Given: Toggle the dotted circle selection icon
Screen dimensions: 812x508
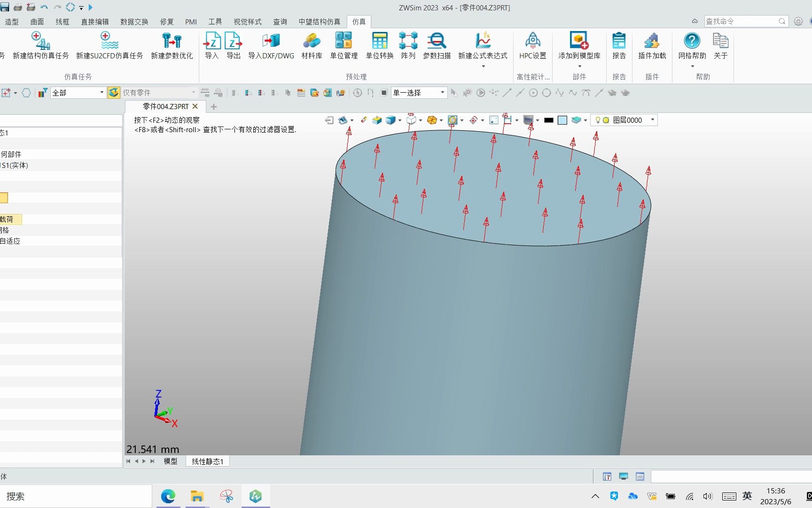Looking at the screenshot, I should tap(26, 93).
